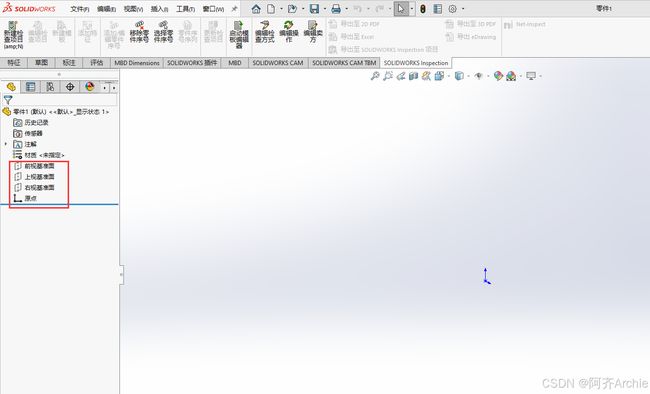
Task: Open the FeatureManager design tree tab
Action: [11, 87]
